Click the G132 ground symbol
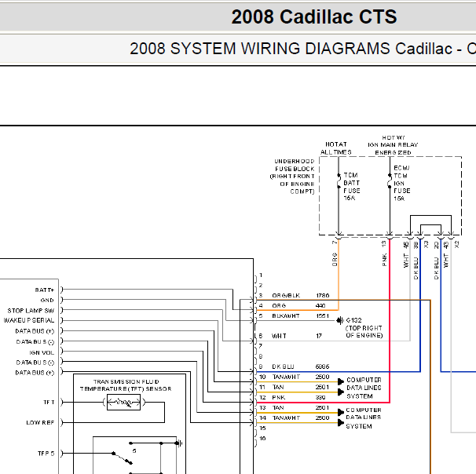This screenshot has height=474, width=476. tap(340, 320)
